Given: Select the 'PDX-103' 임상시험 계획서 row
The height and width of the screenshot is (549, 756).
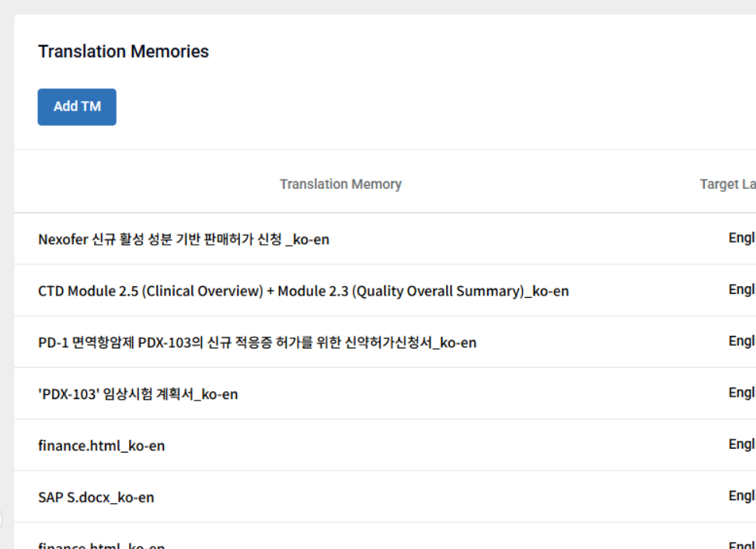Looking at the screenshot, I should (138, 393).
